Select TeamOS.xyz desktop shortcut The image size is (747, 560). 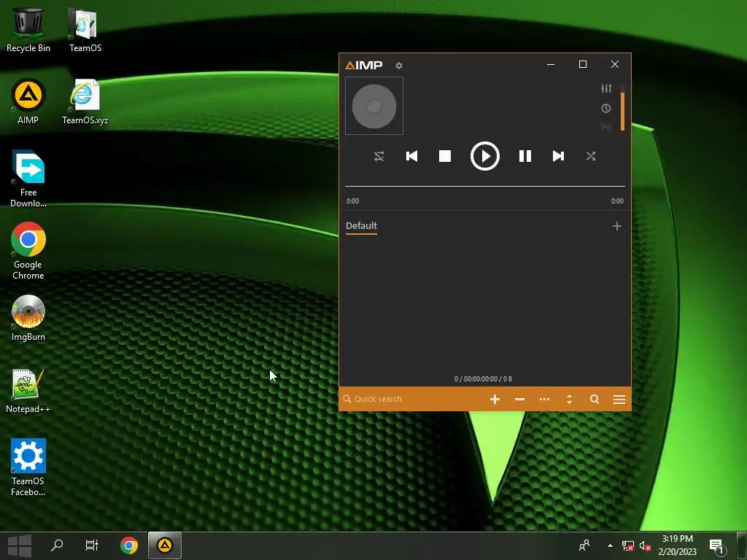85,101
